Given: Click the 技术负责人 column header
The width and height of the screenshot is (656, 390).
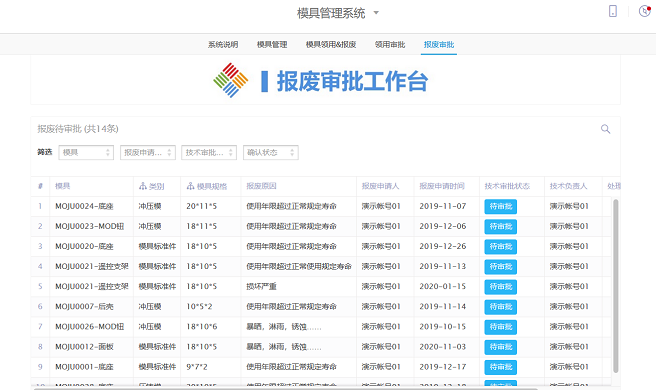Looking at the screenshot, I should (569, 186).
